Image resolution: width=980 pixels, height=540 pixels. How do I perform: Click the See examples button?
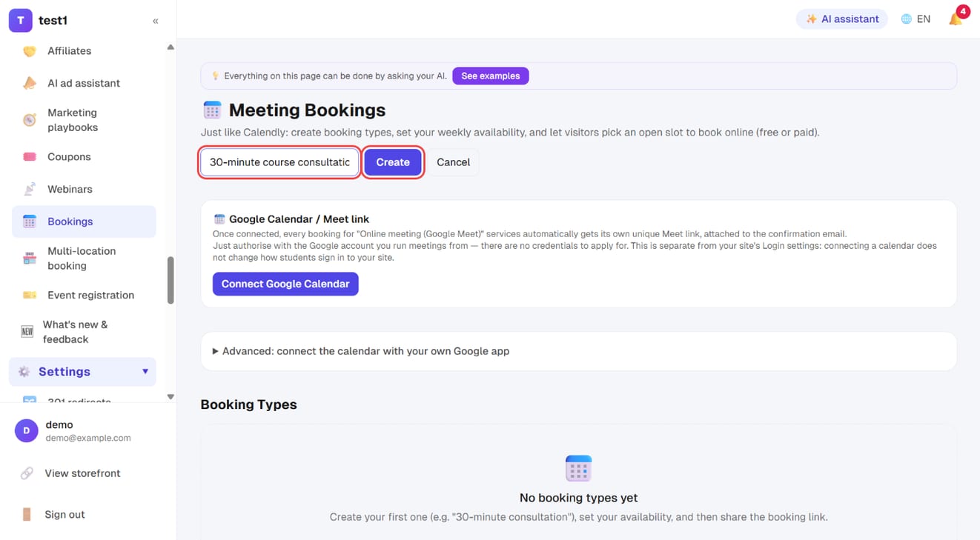point(491,76)
